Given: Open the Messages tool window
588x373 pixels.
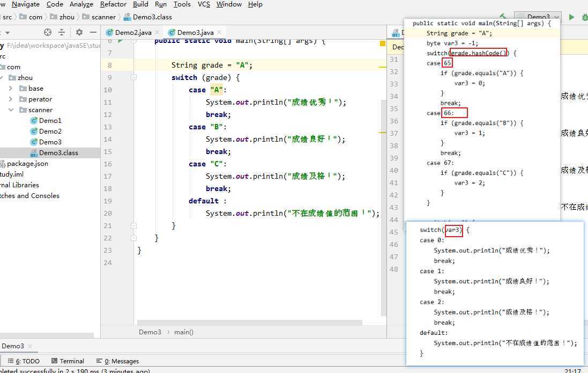Looking at the screenshot, I should 118,361.
